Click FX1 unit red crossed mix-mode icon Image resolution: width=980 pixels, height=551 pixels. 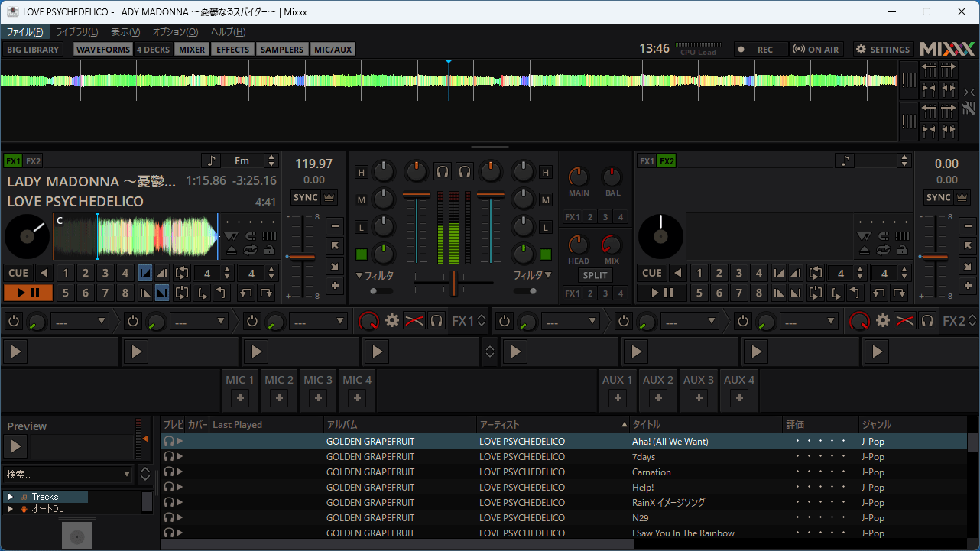pyautogui.click(x=414, y=320)
